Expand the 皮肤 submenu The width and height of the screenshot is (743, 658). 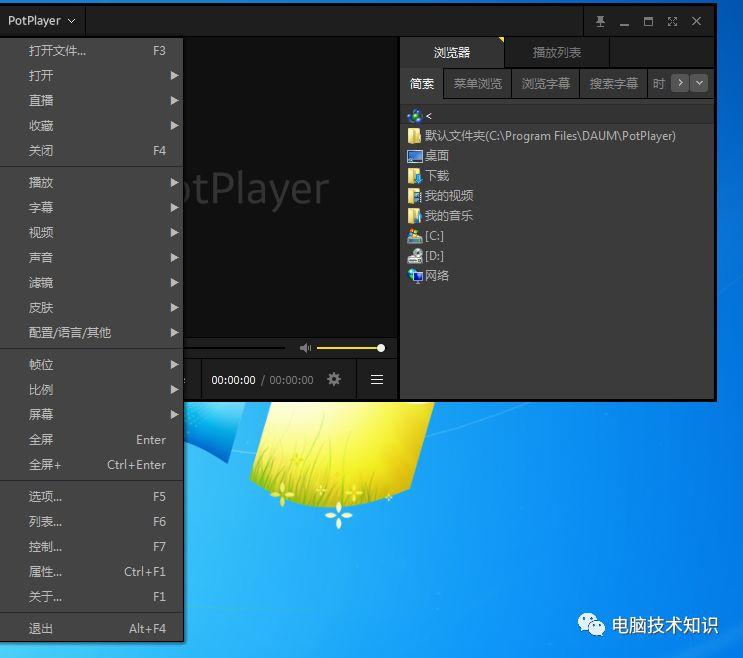(x=91, y=308)
